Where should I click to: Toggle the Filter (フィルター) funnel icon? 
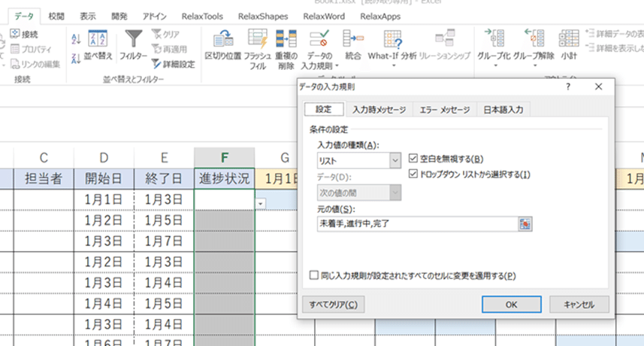[x=134, y=38]
